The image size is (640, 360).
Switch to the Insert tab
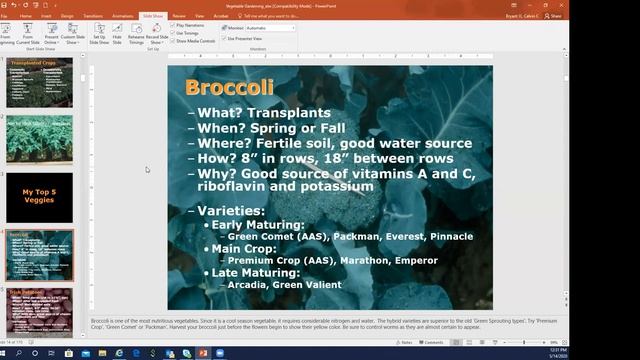pos(46,16)
